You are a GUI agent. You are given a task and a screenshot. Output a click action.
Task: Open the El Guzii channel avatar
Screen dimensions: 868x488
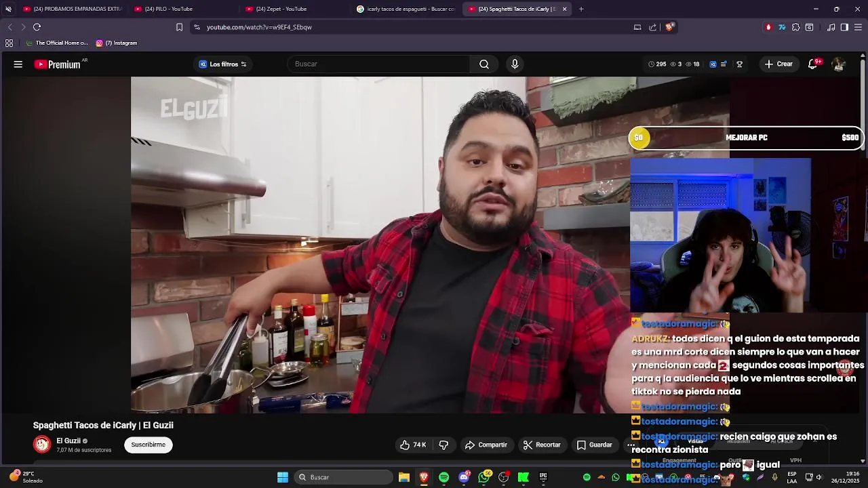point(42,445)
